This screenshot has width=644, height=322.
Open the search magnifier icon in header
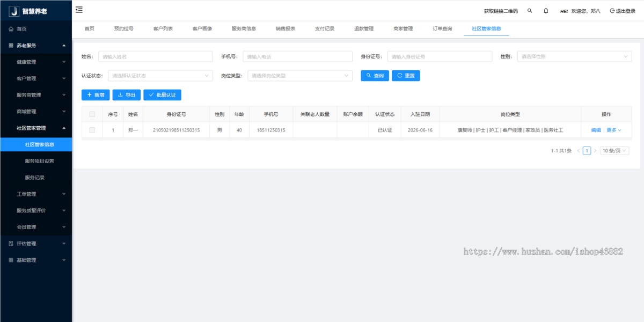530,11
